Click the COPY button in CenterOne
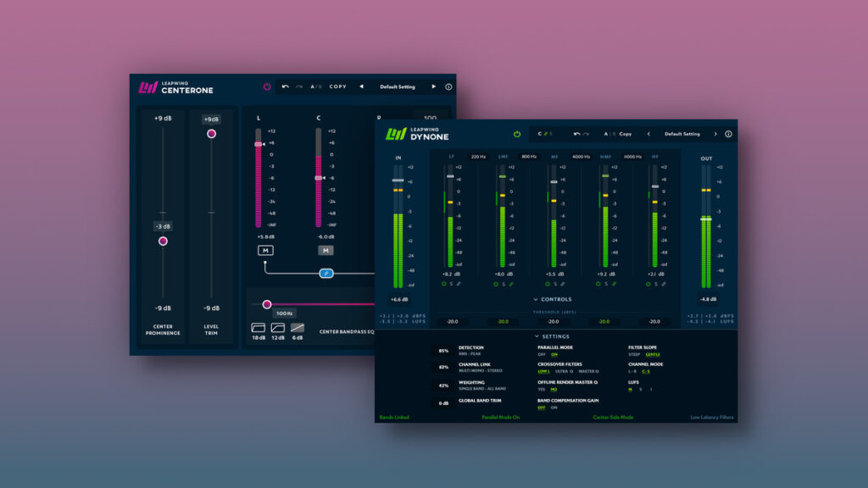The height and width of the screenshot is (488, 868). click(338, 86)
